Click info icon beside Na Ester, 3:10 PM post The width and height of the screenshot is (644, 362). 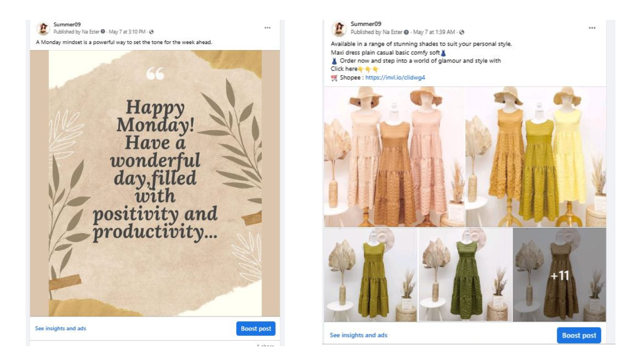coord(103,32)
